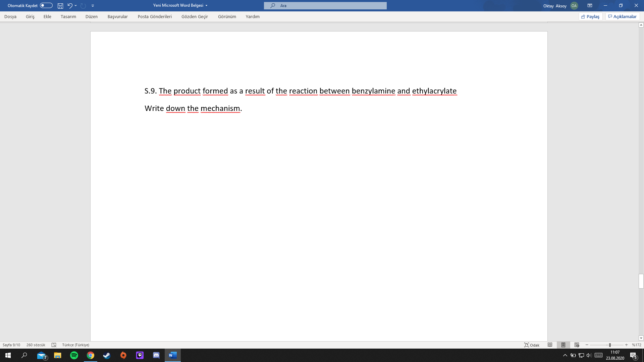Switch to Read Mode view icon

550,345
